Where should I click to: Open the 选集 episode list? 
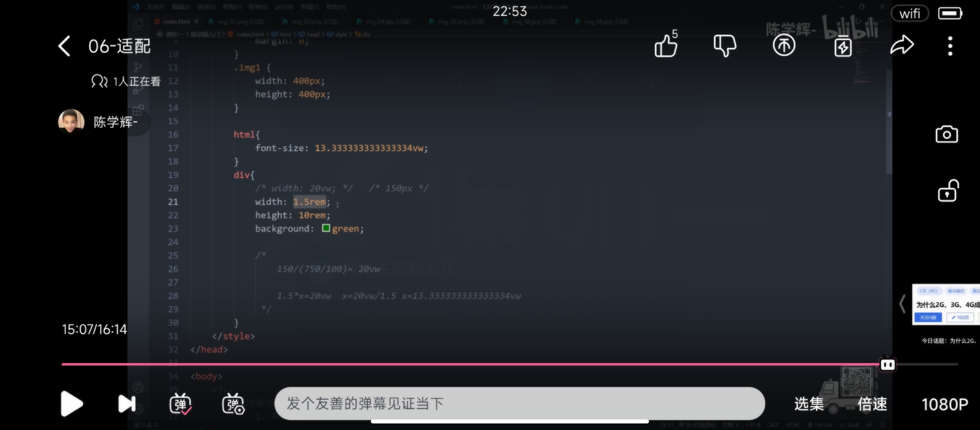coord(809,404)
